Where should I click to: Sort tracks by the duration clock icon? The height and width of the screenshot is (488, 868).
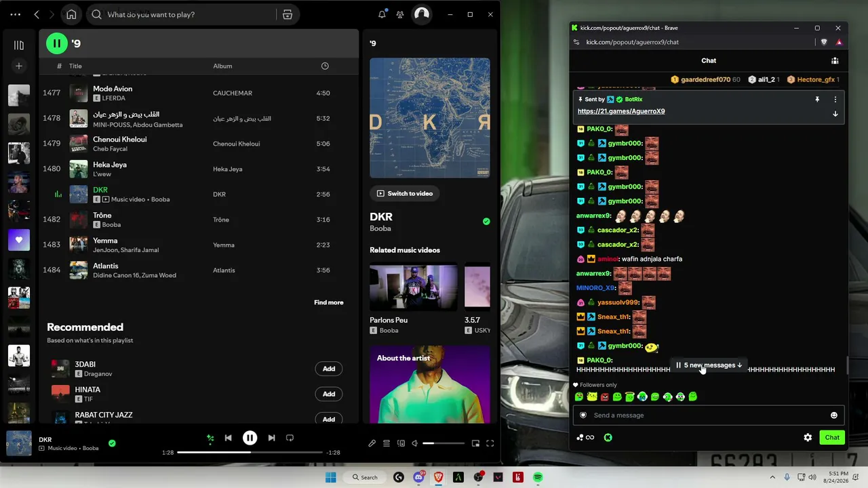pos(325,66)
